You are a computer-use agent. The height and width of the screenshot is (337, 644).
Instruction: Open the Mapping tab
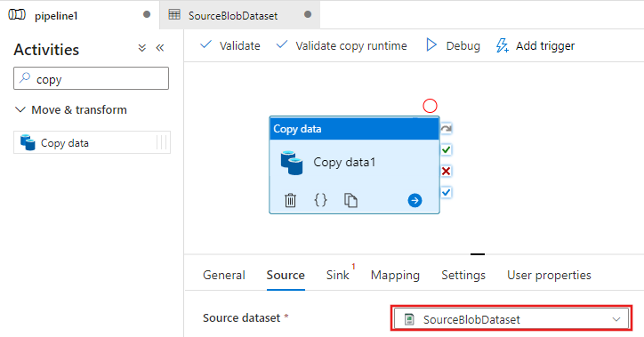coord(395,275)
